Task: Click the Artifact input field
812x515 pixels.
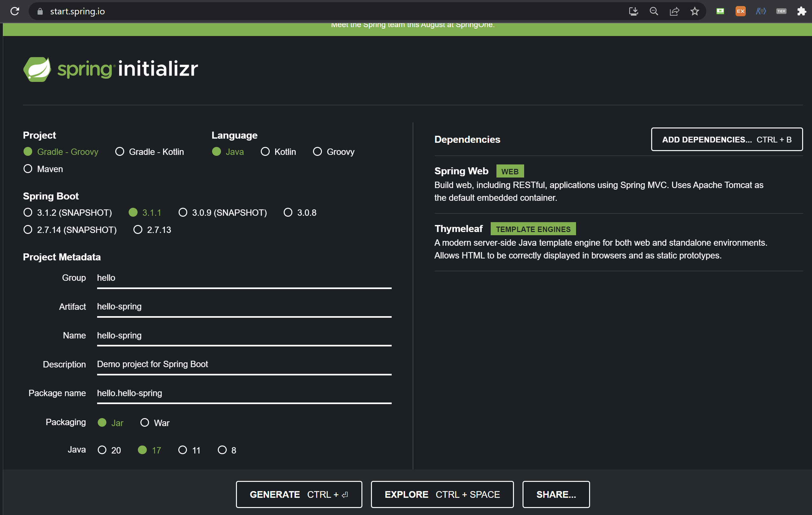Action: tap(244, 307)
